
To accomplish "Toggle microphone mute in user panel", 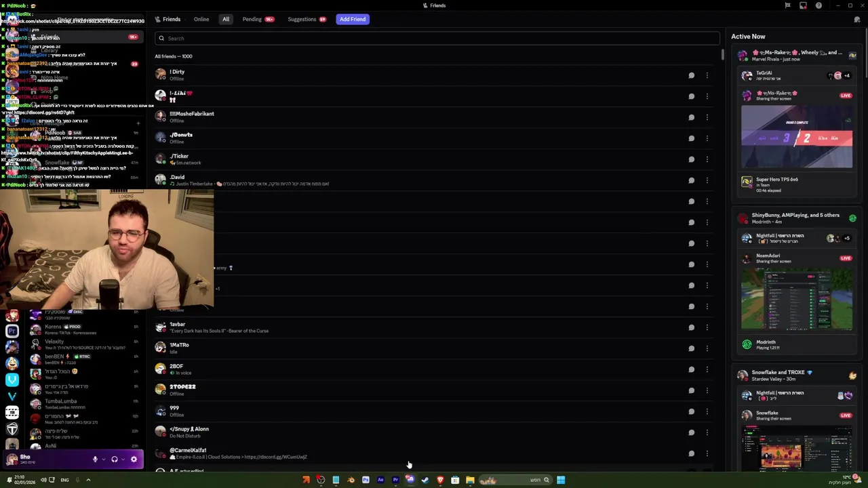I will click(x=95, y=460).
